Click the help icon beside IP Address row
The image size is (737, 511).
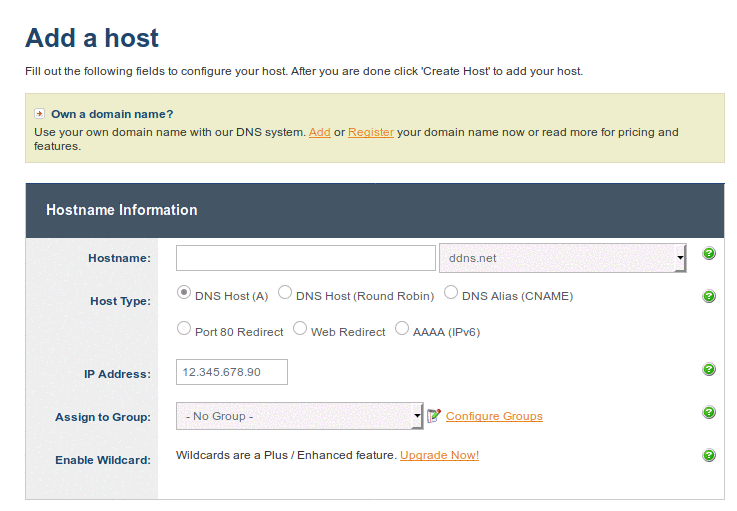[709, 370]
